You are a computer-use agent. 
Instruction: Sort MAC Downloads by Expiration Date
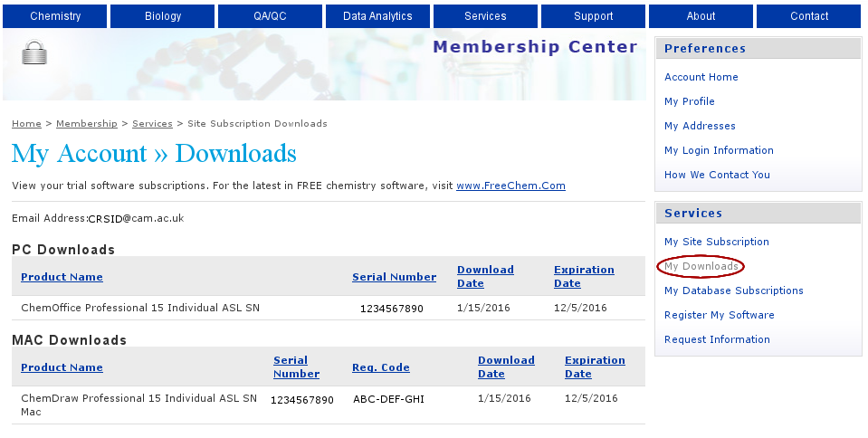pyautogui.click(x=595, y=367)
